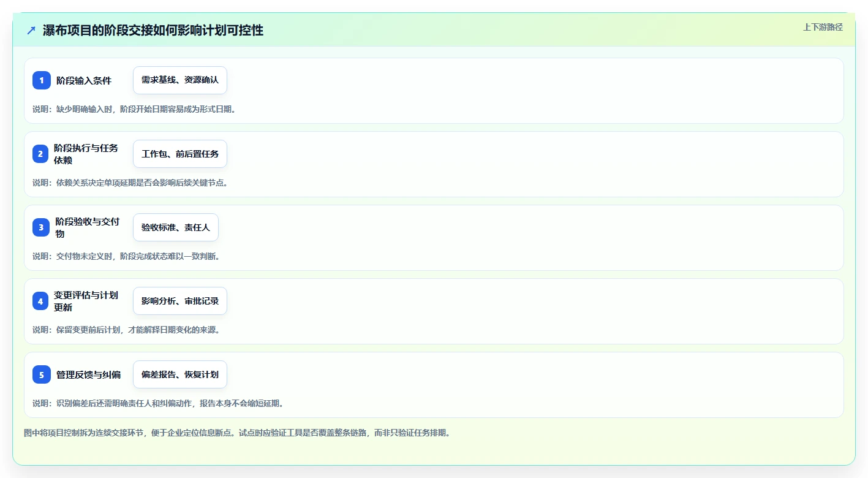Click the 变更评估与计划更新 step label
This screenshot has width=868, height=478.
[86, 301]
